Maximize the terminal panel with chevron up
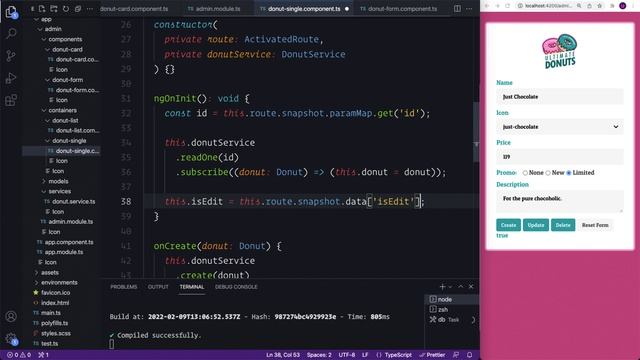 click(461, 287)
